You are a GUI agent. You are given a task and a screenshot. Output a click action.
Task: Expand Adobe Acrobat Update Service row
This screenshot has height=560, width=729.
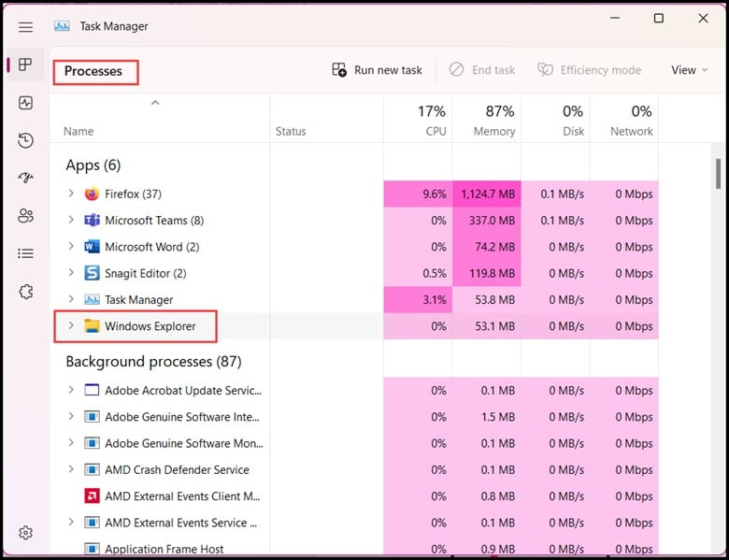tap(71, 390)
